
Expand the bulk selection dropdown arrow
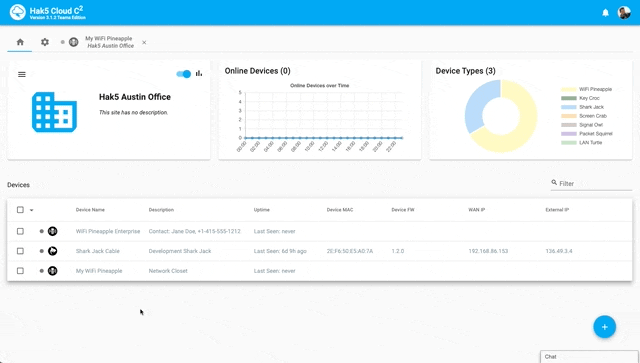point(31,210)
